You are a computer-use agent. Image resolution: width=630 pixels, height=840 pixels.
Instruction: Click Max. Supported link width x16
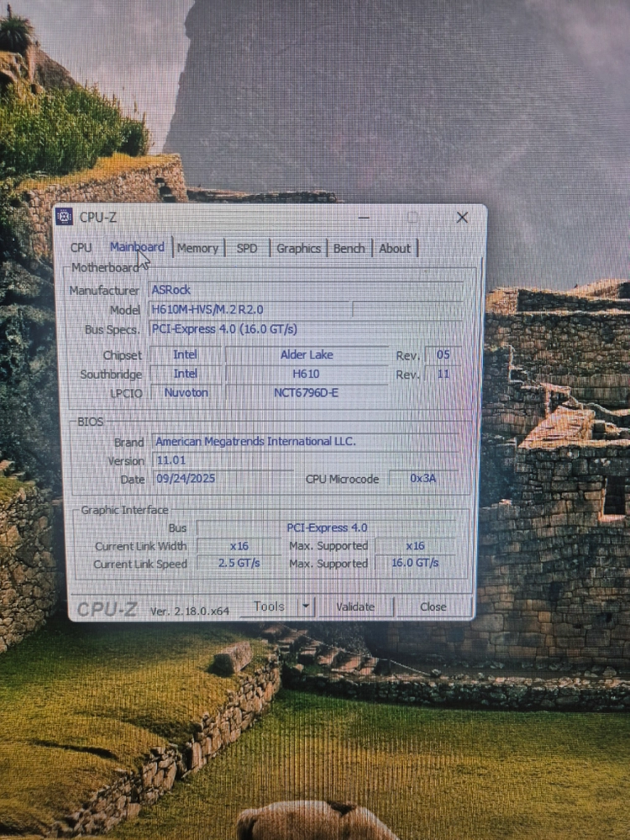(415, 546)
